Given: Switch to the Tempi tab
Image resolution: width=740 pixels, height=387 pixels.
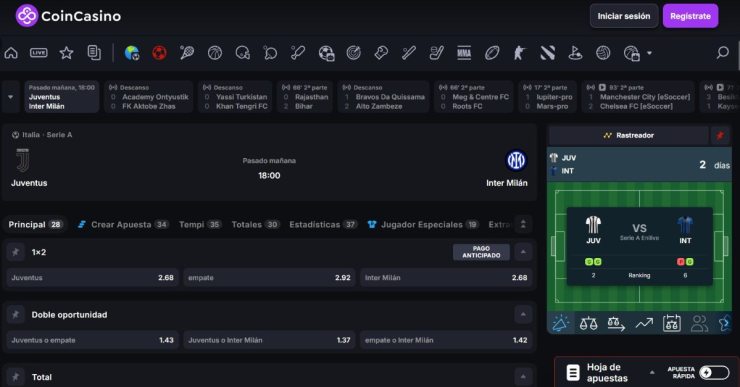Looking at the screenshot, I should click(x=200, y=225).
